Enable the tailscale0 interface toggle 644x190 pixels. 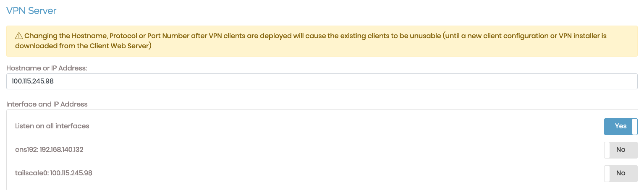click(x=620, y=173)
